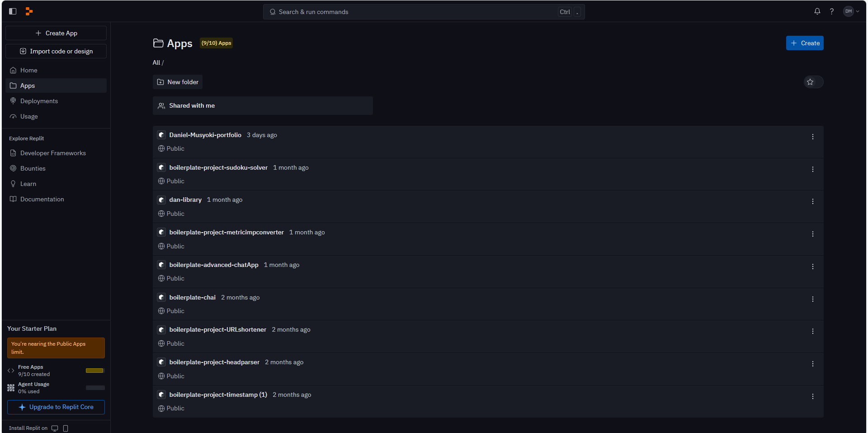The width and height of the screenshot is (868, 433).
Task: Open Developer Frameworks
Action: (56, 153)
